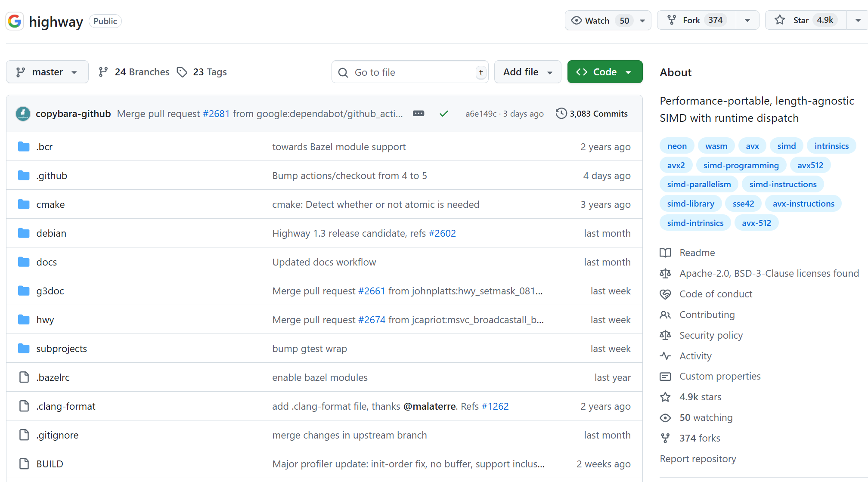Select the simd-programming topic tag
The height and width of the screenshot is (482, 868).
(741, 165)
